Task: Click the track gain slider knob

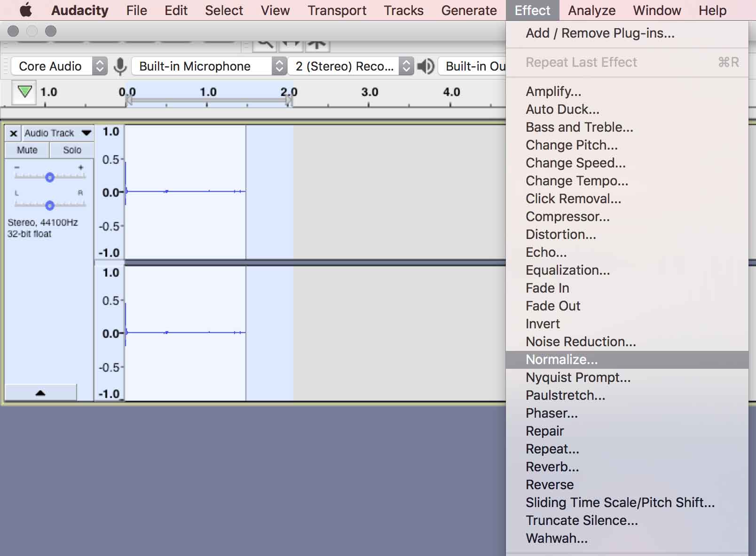Action: tap(49, 177)
